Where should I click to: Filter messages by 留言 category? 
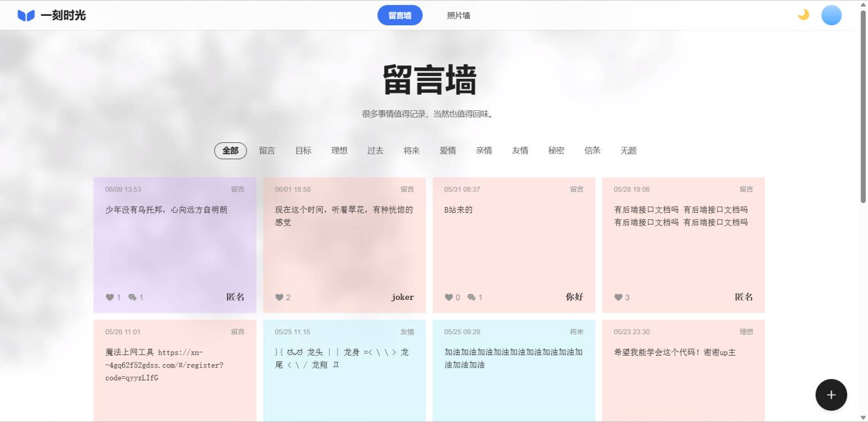[267, 151]
